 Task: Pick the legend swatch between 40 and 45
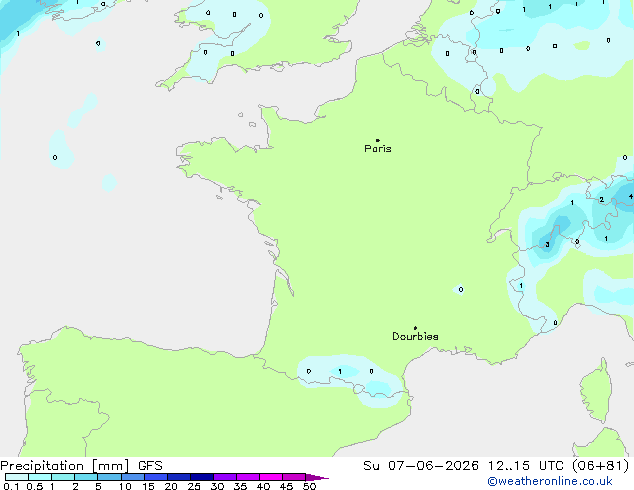pyautogui.click(x=271, y=477)
